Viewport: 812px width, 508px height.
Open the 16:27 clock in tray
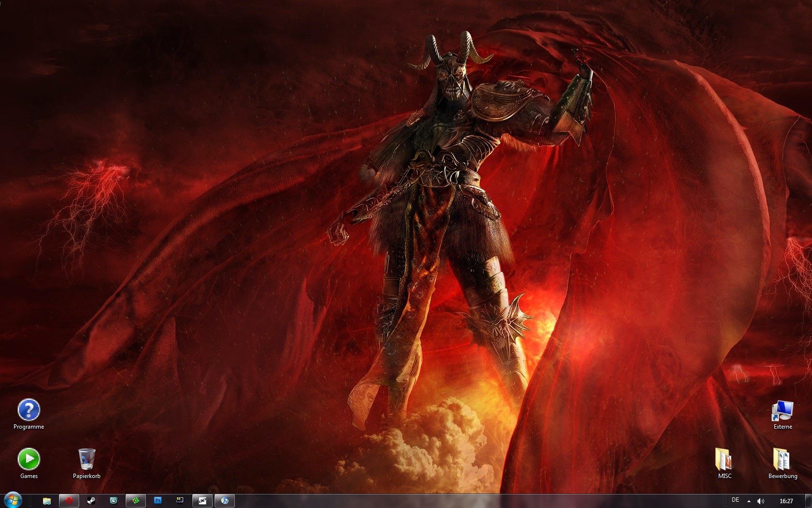[786, 501]
